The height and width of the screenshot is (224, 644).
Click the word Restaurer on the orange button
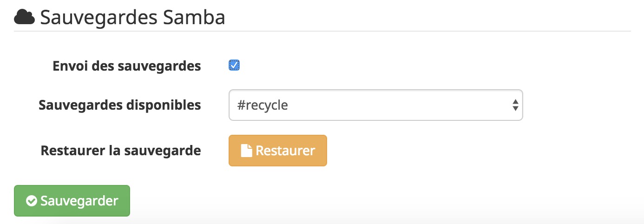pos(285,151)
